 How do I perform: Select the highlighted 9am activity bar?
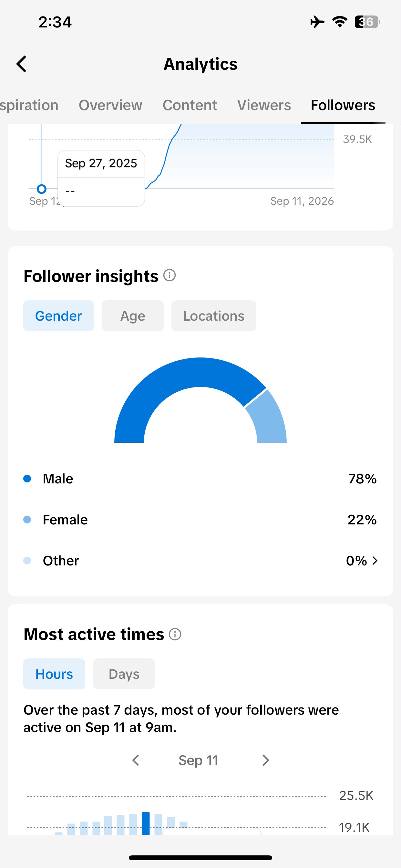point(146,823)
